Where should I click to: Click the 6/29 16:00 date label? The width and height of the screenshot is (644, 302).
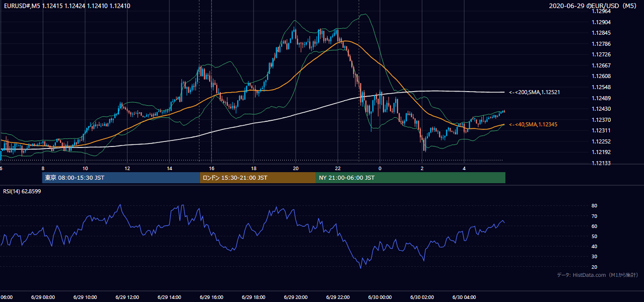coord(211,297)
